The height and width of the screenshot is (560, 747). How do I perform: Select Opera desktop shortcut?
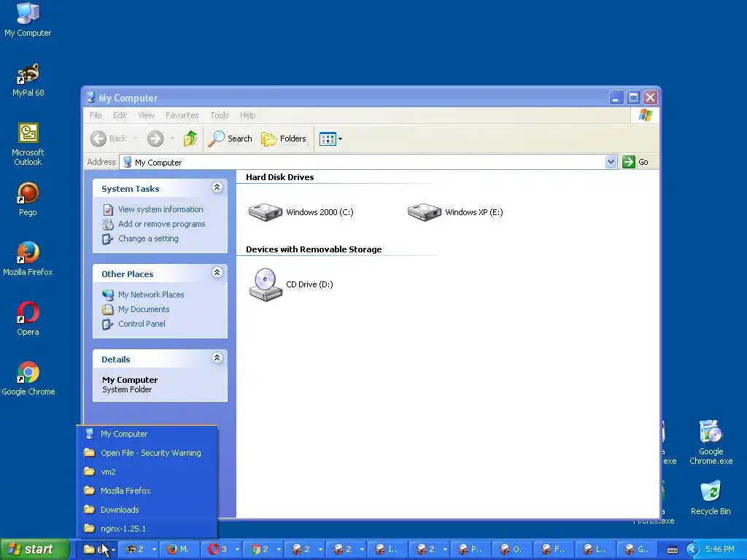click(28, 319)
